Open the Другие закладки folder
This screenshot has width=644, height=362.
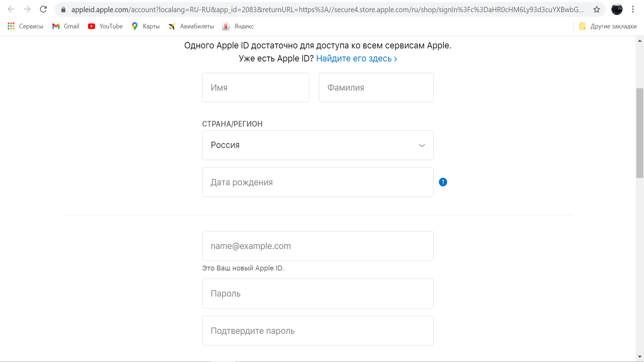coord(608,26)
